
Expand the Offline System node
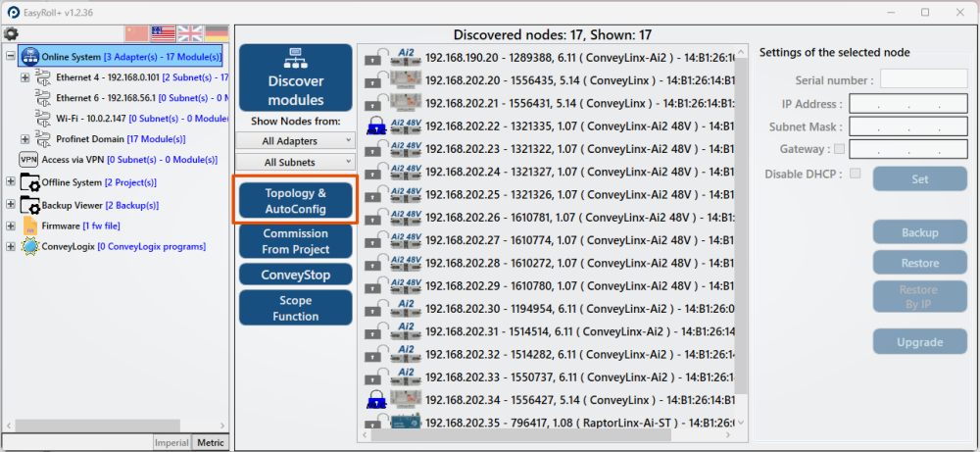(10, 182)
